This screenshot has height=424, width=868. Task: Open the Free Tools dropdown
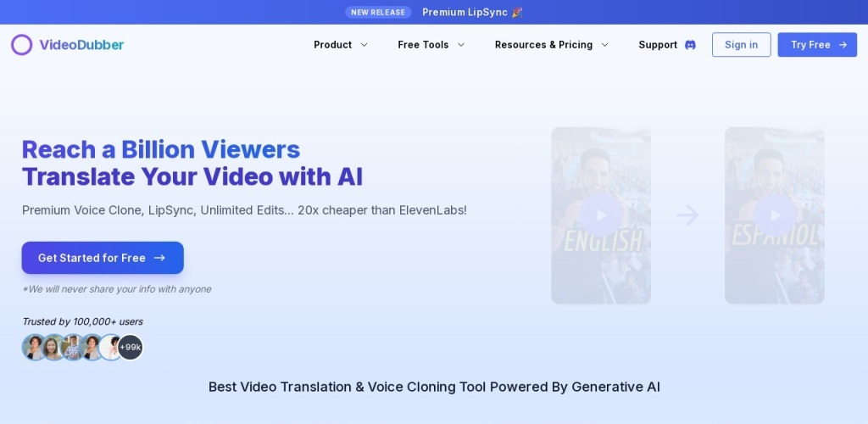click(431, 45)
